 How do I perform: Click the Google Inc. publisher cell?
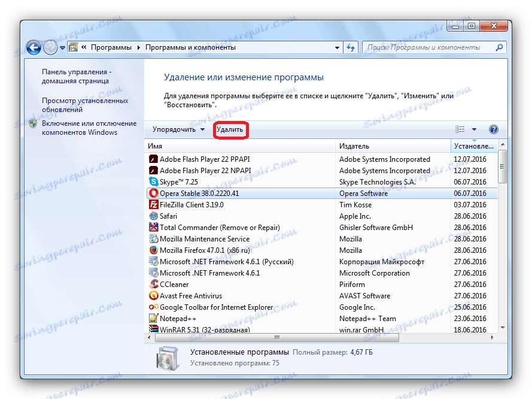[357, 307]
